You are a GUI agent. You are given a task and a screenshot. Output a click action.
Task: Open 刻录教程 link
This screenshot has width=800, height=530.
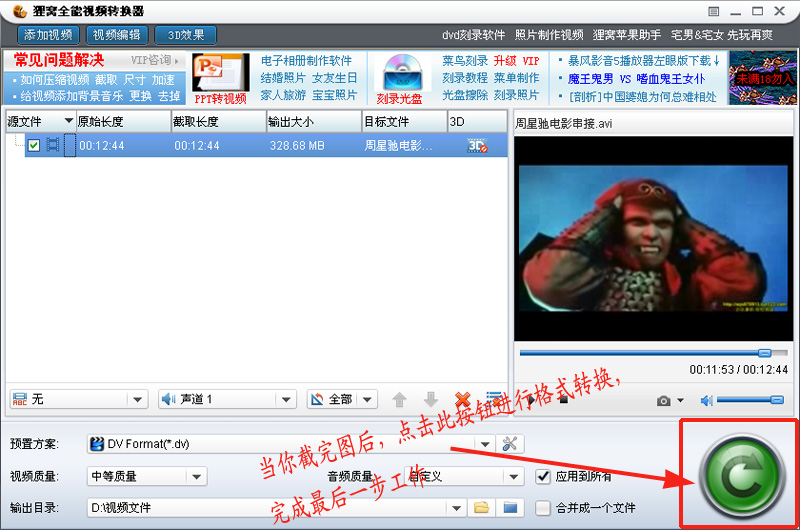465,78
